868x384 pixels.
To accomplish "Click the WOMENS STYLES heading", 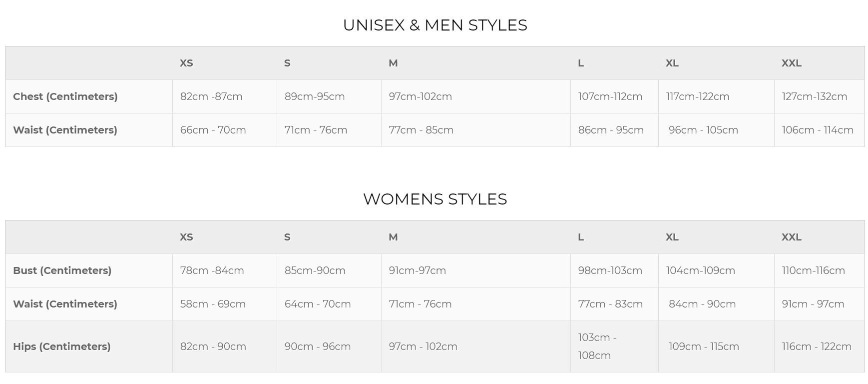I will pyautogui.click(x=434, y=199).
